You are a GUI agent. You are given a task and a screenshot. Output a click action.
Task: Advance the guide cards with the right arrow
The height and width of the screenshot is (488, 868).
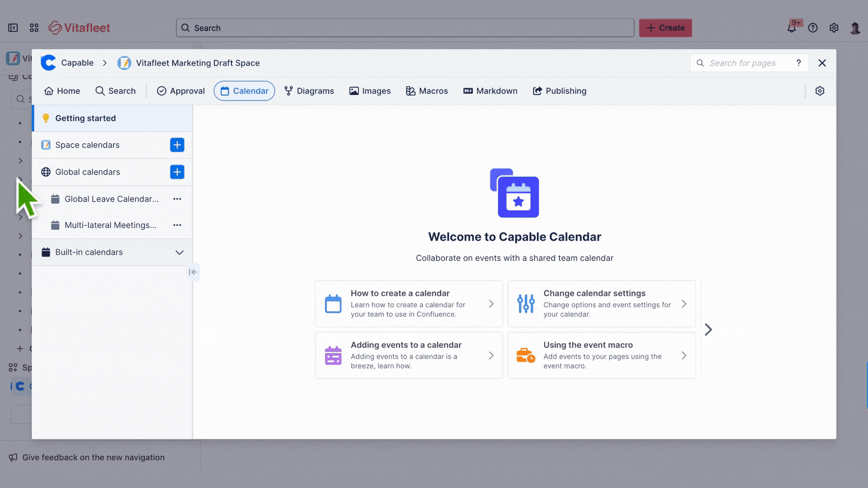point(708,330)
